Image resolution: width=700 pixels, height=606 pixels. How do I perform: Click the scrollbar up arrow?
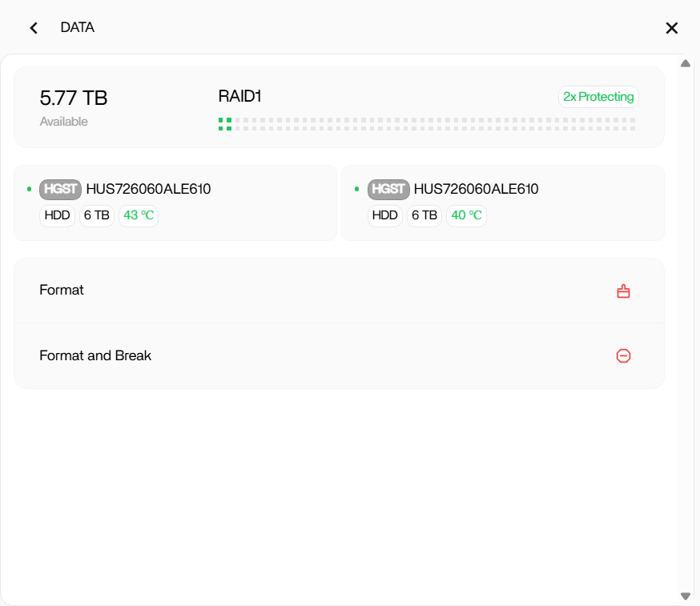(x=685, y=63)
